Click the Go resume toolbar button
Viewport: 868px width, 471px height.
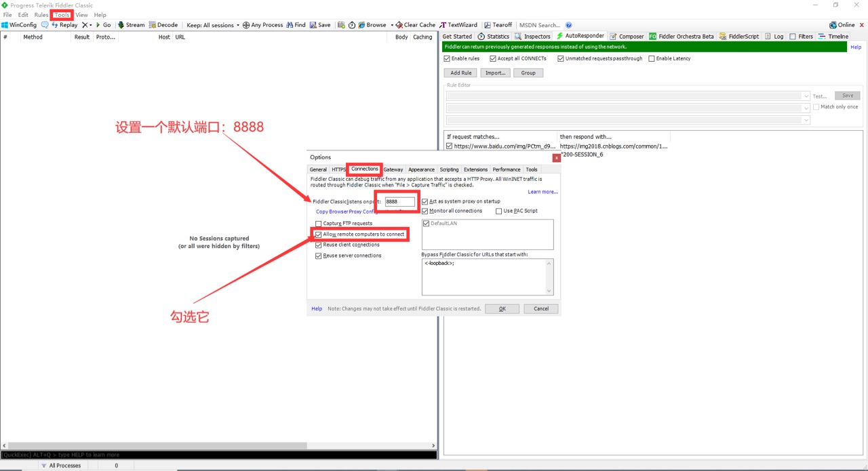coord(104,25)
